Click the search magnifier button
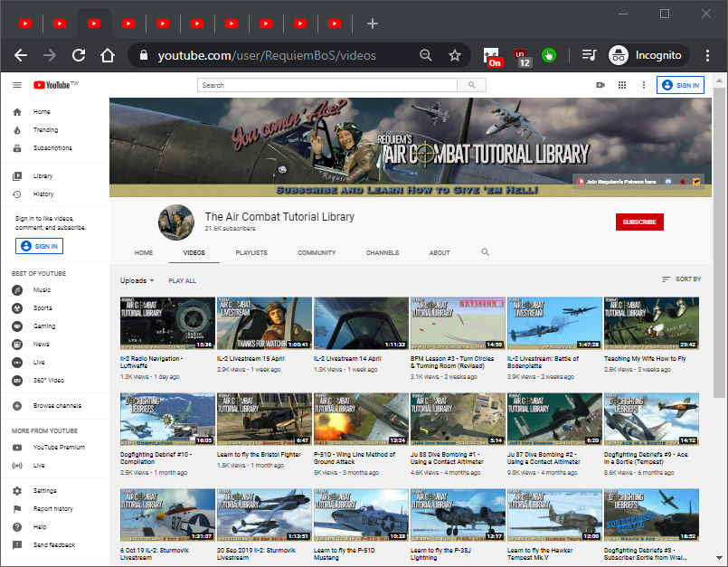728x567 pixels. click(x=472, y=85)
